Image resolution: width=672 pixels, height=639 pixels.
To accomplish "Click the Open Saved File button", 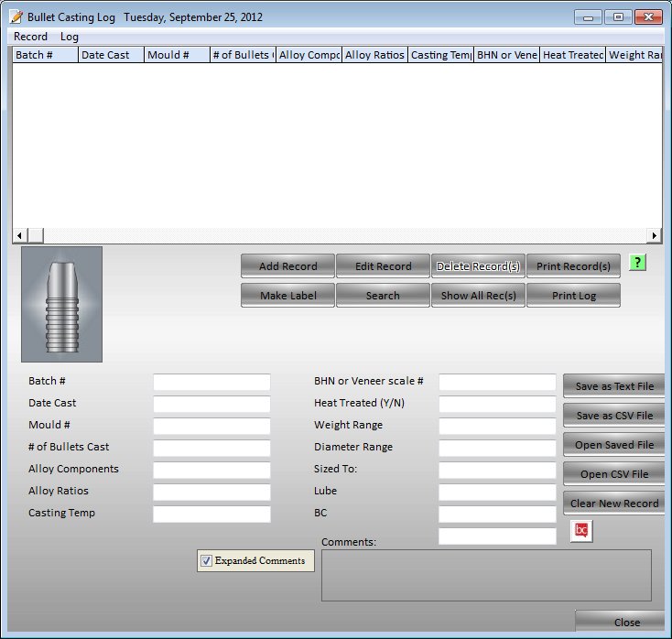I will [613, 445].
